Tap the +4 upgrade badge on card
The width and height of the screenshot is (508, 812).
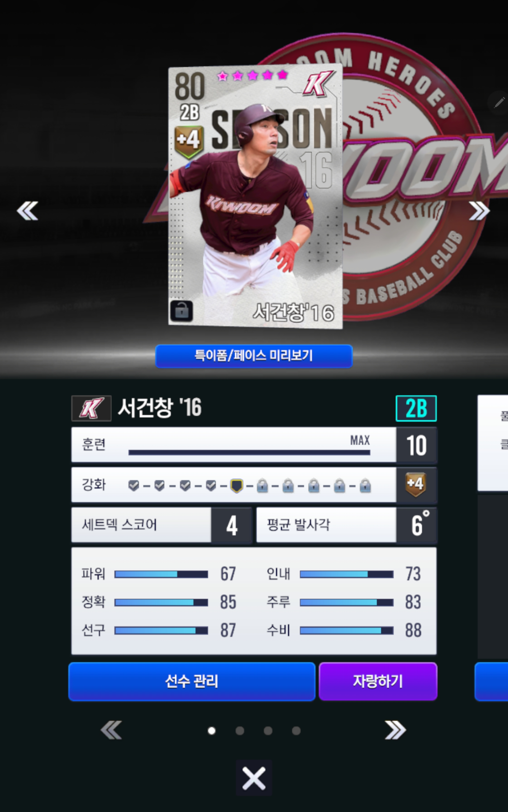tap(189, 141)
